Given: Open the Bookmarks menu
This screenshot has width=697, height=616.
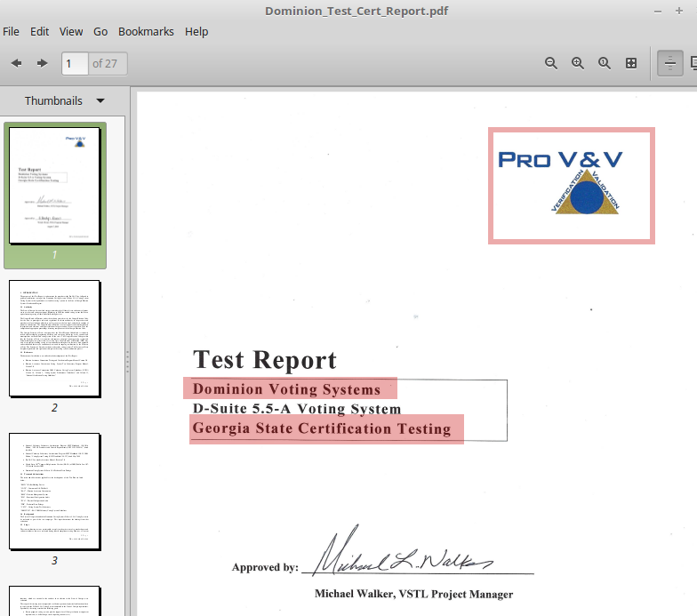Looking at the screenshot, I should (x=146, y=32).
